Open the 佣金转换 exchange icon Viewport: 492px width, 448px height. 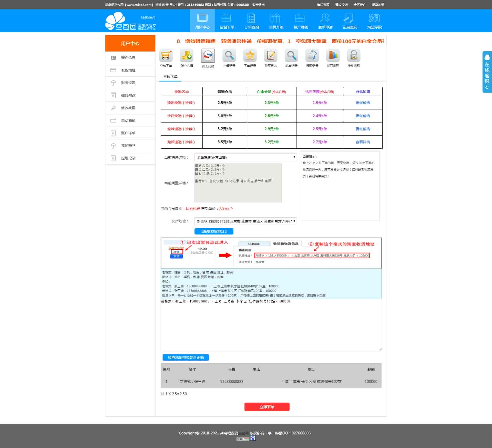208,56
